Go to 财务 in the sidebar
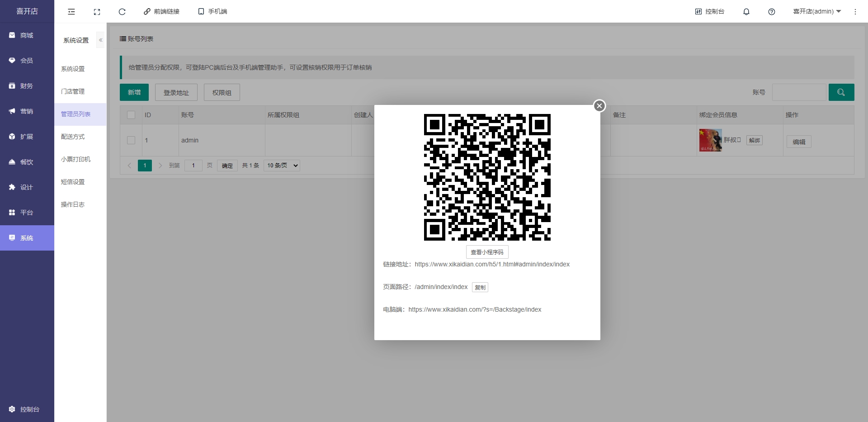 pyautogui.click(x=27, y=86)
